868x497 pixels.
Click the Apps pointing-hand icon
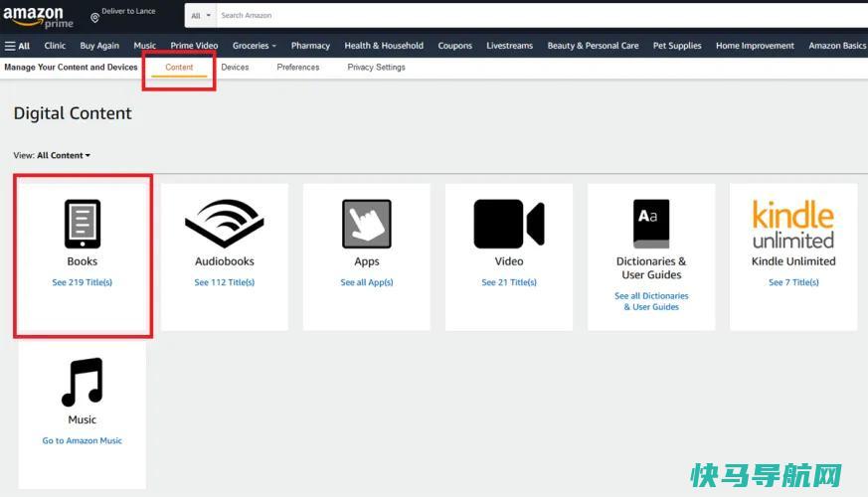tap(367, 224)
